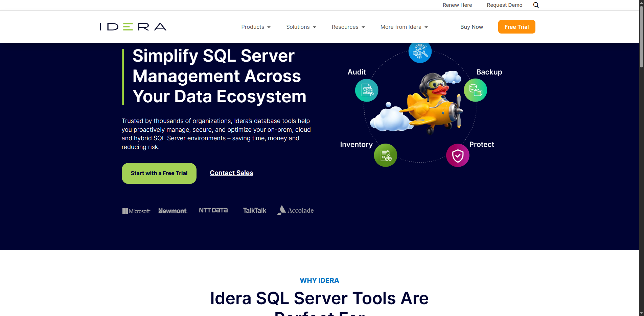Open the Request Demo link
The height and width of the screenshot is (316, 644).
pyautogui.click(x=504, y=5)
